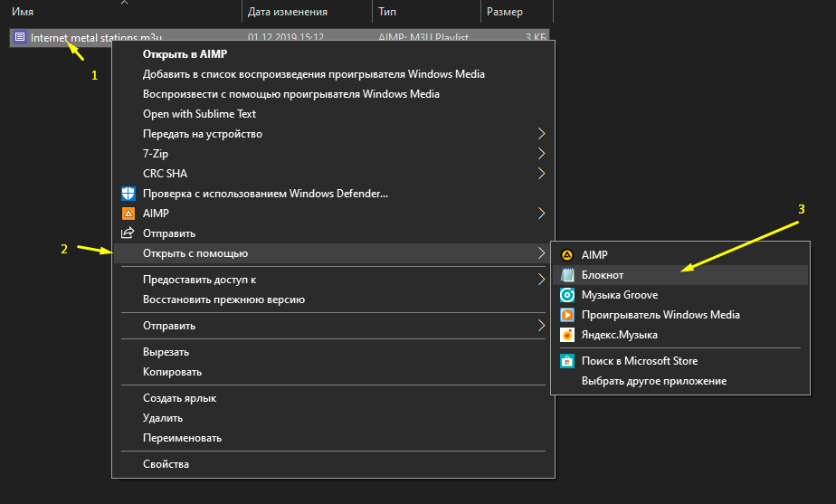
Task: Expand the Передать на устройство submenu arrow
Action: click(x=541, y=133)
